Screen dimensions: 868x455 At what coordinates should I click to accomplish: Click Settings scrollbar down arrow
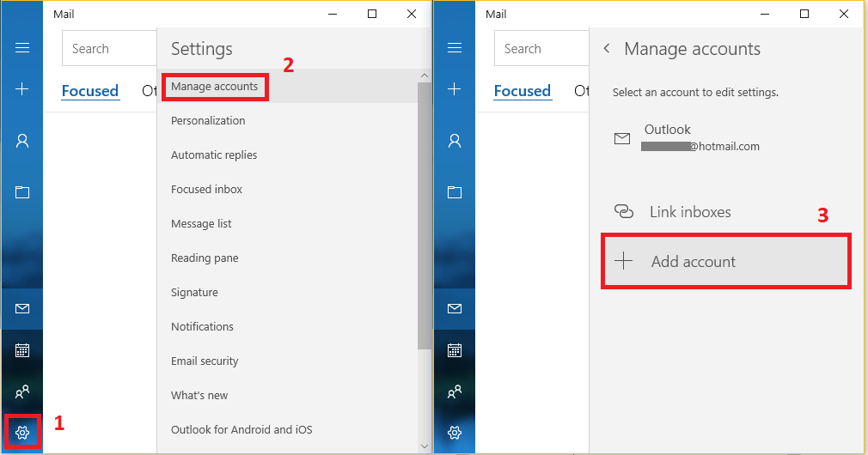425,446
